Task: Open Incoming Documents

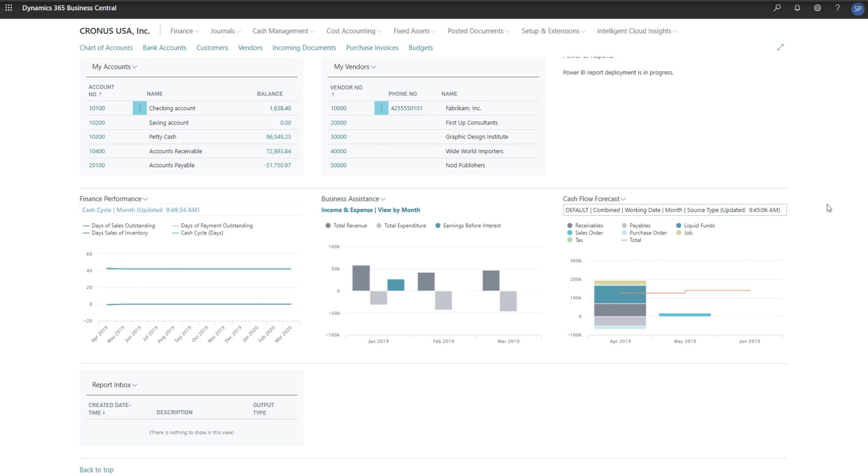Action: (304, 48)
